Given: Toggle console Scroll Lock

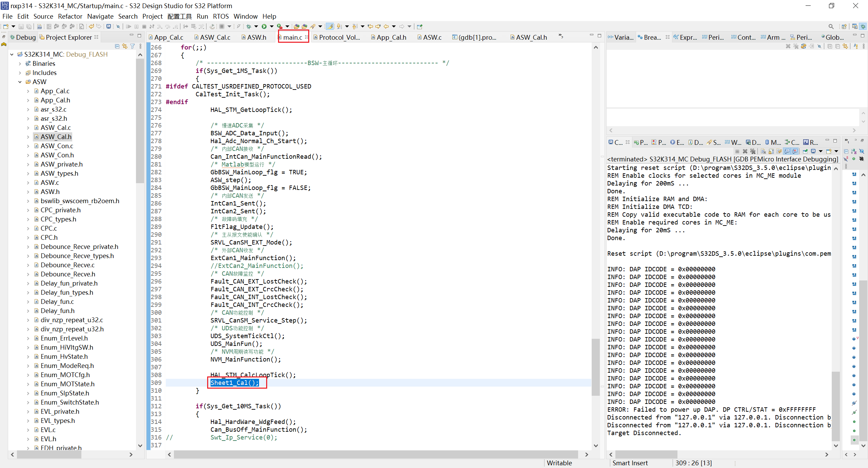Looking at the screenshot, I should point(771,151).
